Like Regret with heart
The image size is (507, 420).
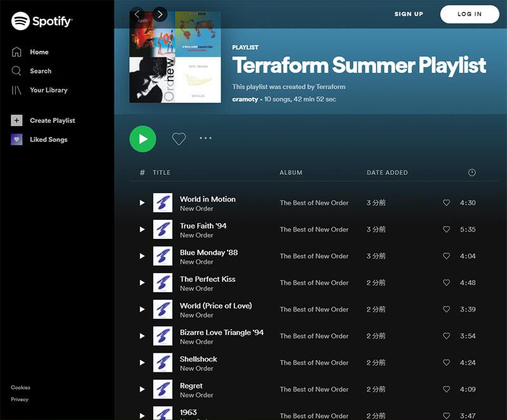click(446, 390)
